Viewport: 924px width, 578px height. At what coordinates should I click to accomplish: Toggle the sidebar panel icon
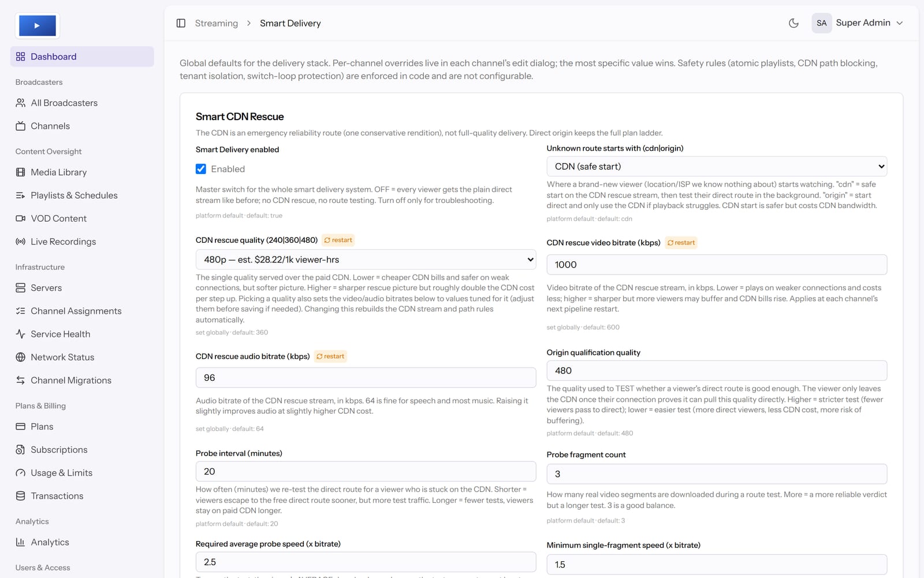pos(181,23)
